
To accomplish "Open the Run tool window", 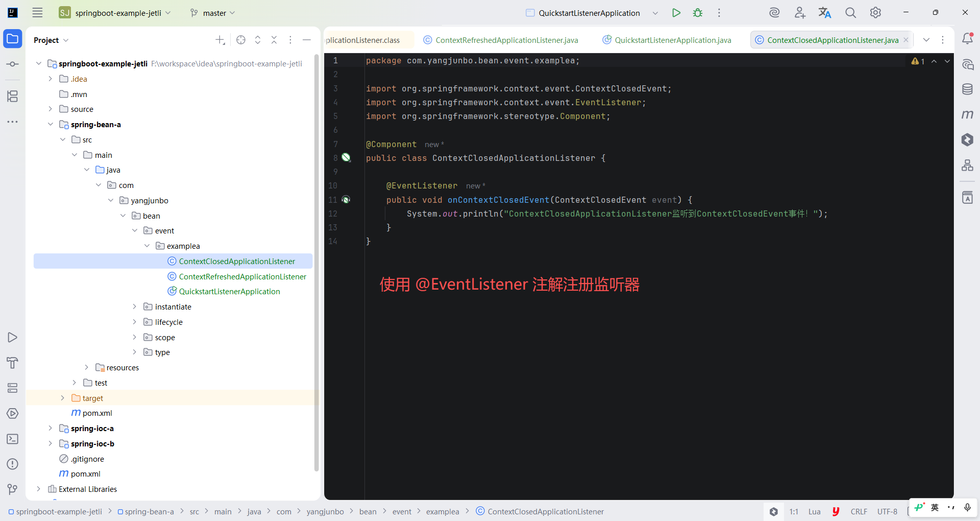I will [x=13, y=338].
